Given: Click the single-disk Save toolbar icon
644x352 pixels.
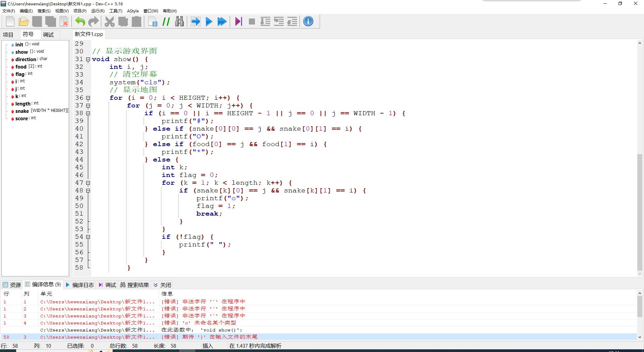Looking at the screenshot, I should tap(37, 21).
